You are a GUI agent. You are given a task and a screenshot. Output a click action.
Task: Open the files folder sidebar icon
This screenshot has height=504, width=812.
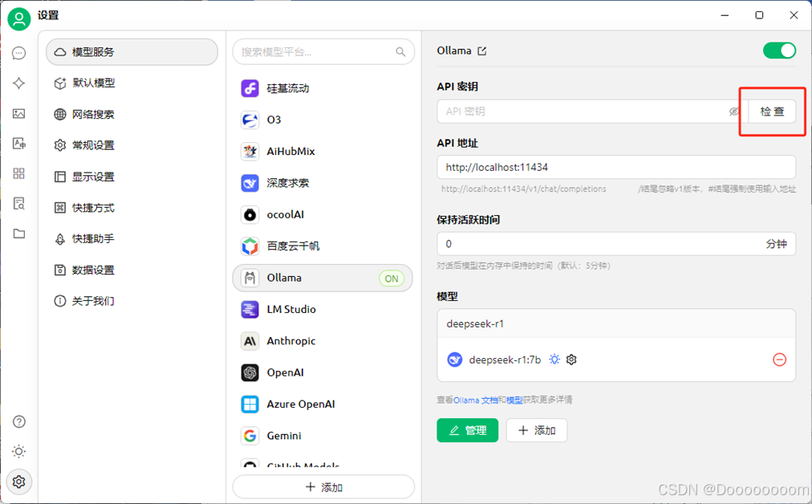pyautogui.click(x=18, y=234)
